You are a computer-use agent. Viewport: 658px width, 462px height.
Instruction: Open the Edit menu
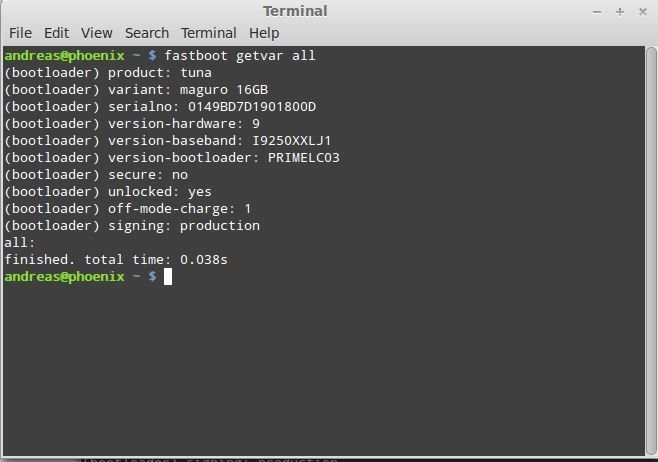click(x=56, y=33)
